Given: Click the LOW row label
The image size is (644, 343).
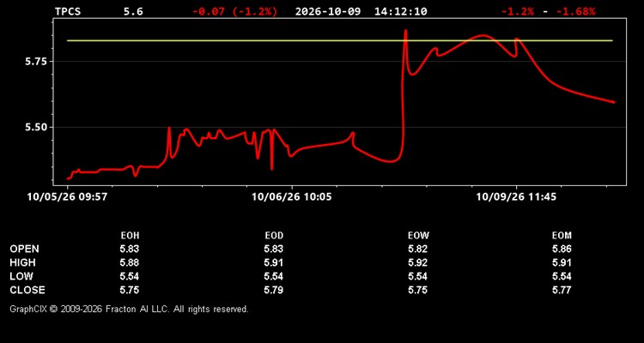Looking at the screenshot, I should click(x=21, y=276).
